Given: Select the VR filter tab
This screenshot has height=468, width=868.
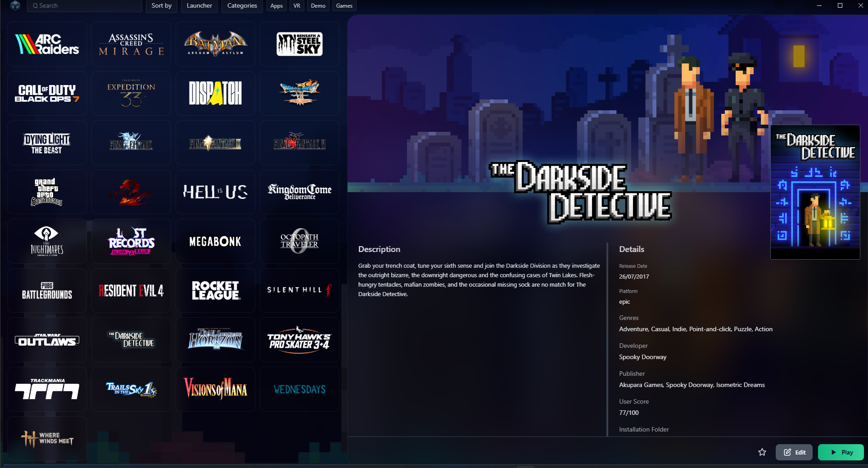Looking at the screenshot, I should 297,6.
